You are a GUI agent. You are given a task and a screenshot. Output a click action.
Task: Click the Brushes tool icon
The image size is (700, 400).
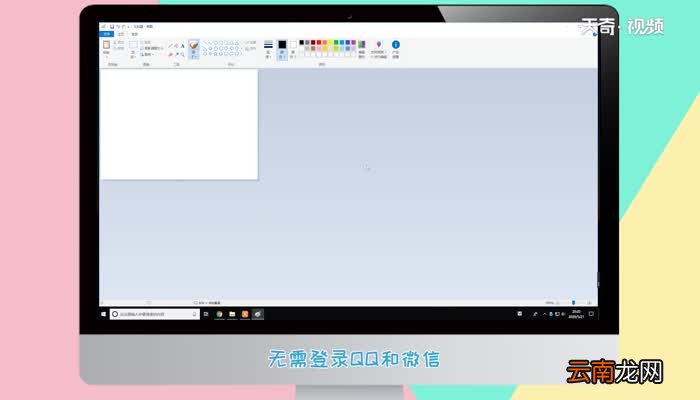click(x=194, y=45)
